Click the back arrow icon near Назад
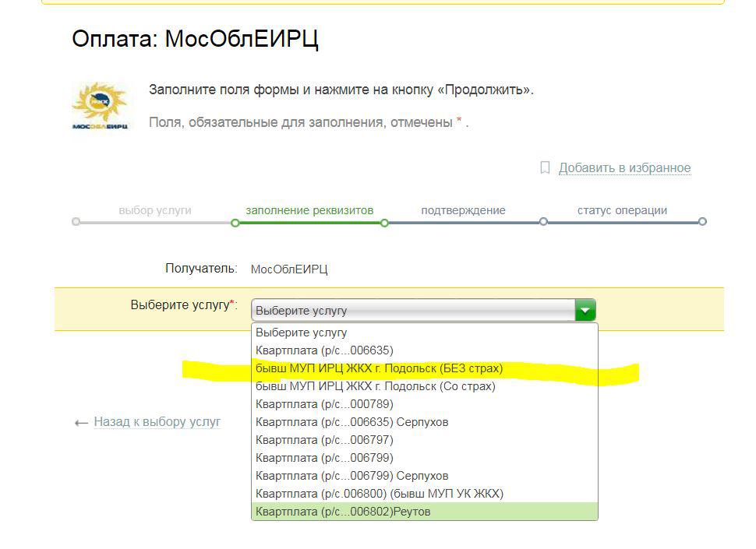 (80, 423)
